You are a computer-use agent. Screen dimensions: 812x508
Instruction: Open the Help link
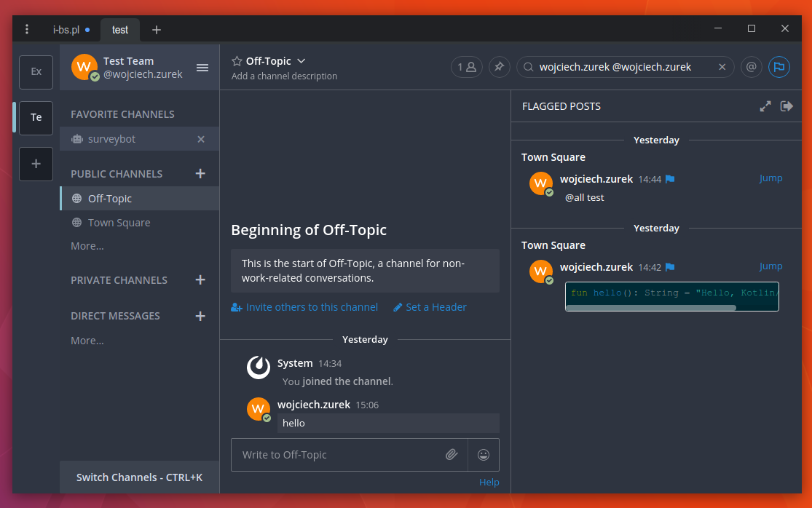(x=489, y=482)
